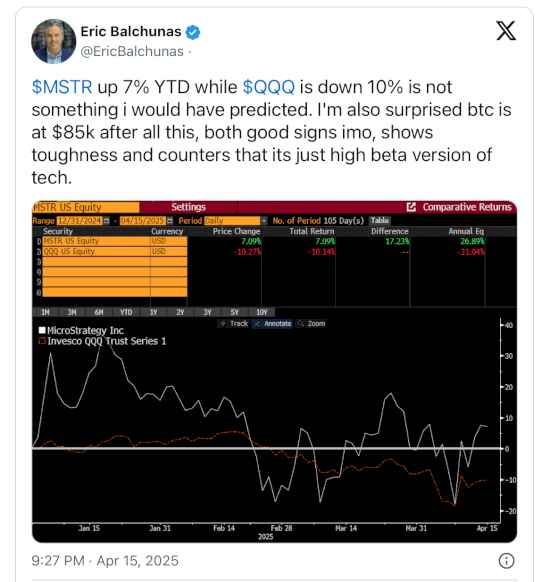Click the X logo icon

(x=506, y=30)
